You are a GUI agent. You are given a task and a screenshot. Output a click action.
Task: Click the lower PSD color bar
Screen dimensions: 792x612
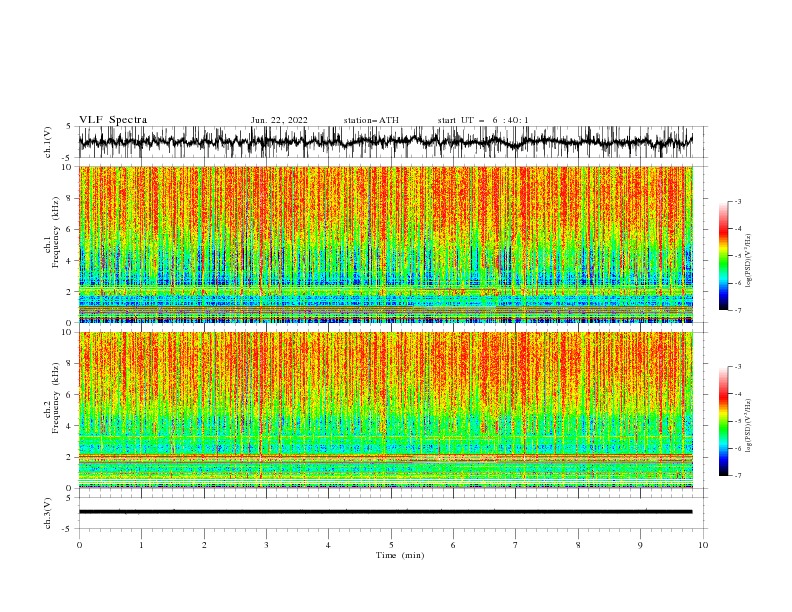(724, 421)
